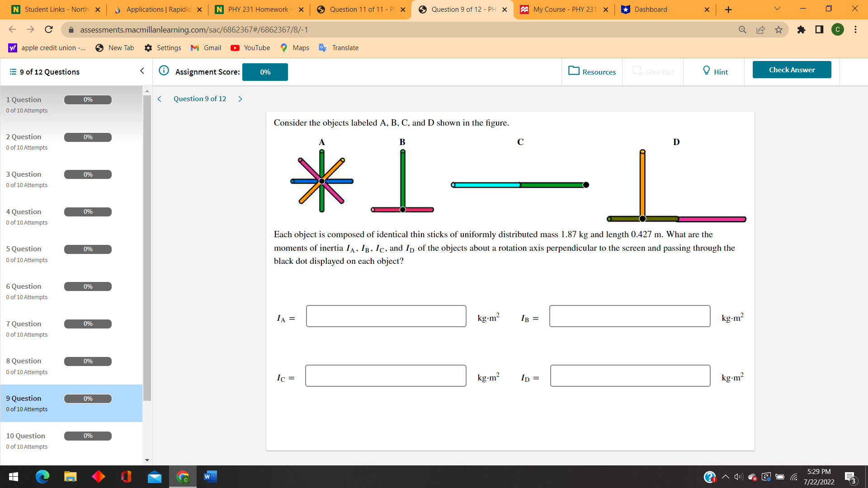Viewport: 868px width, 488px height.
Task: Click the Hint lightbulb icon
Action: [x=706, y=70]
